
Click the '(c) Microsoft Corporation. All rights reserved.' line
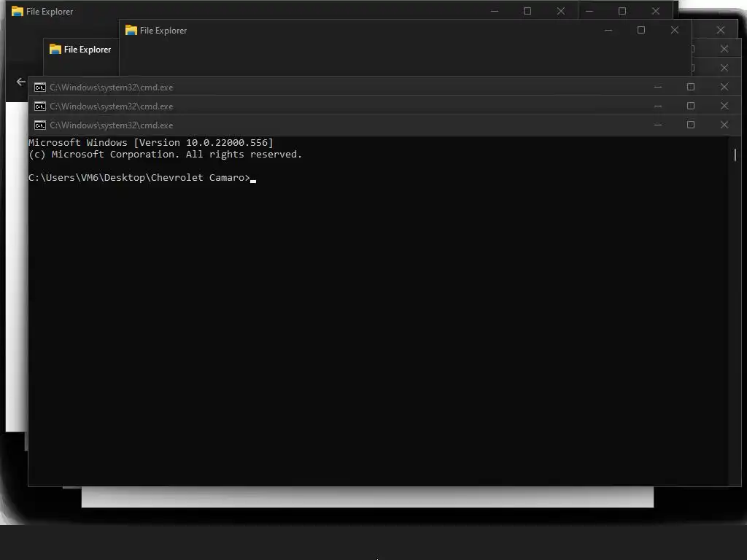point(166,155)
